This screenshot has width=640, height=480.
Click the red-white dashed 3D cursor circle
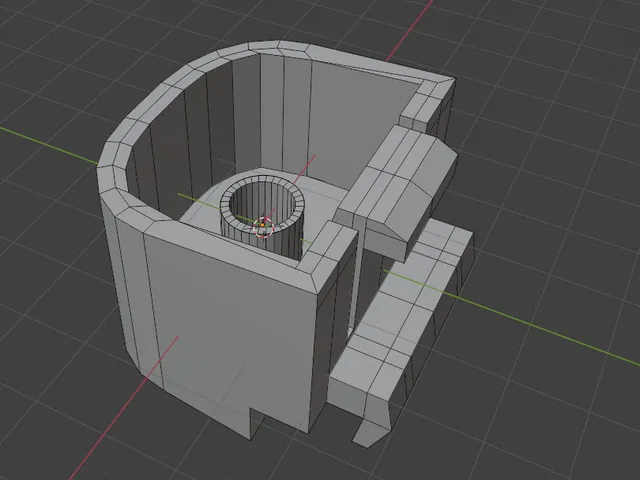coord(263,227)
